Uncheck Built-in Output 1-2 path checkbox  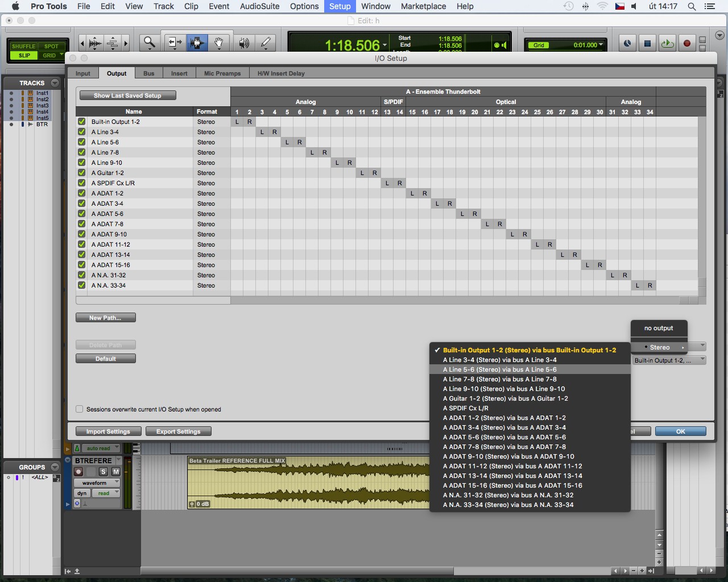(81, 122)
